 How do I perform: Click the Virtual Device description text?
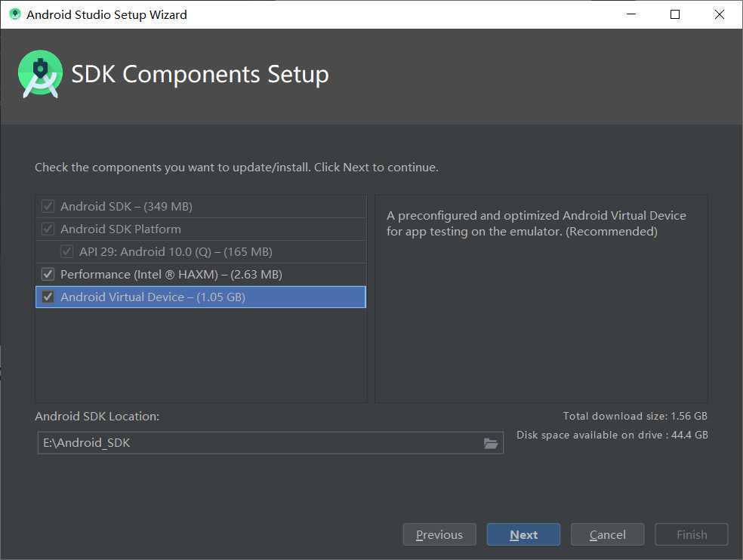click(536, 223)
